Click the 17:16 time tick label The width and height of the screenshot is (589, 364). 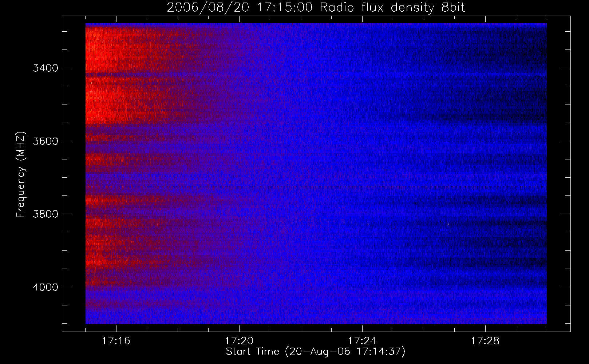click(116, 341)
